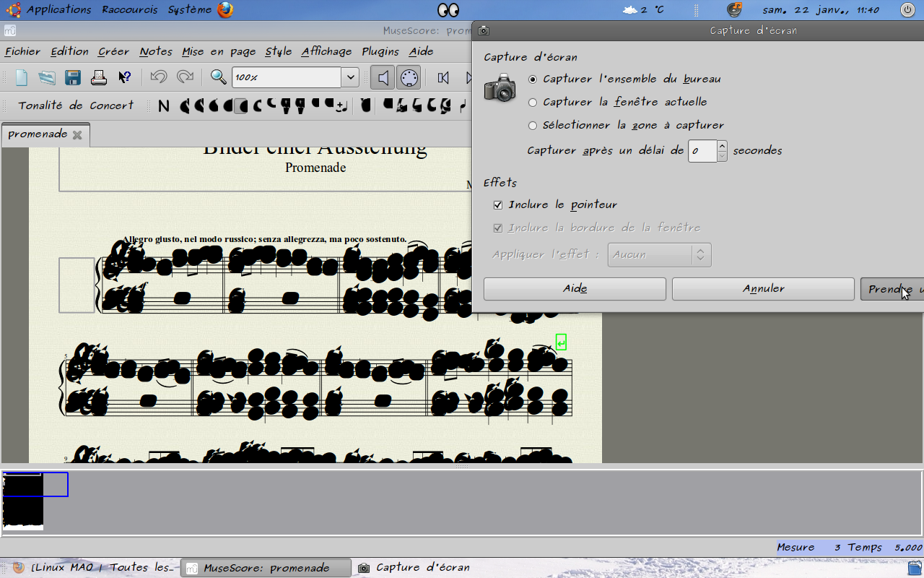Select the Promenade subtitle text in score
This screenshot has width=924, height=578.
[x=315, y=168]
